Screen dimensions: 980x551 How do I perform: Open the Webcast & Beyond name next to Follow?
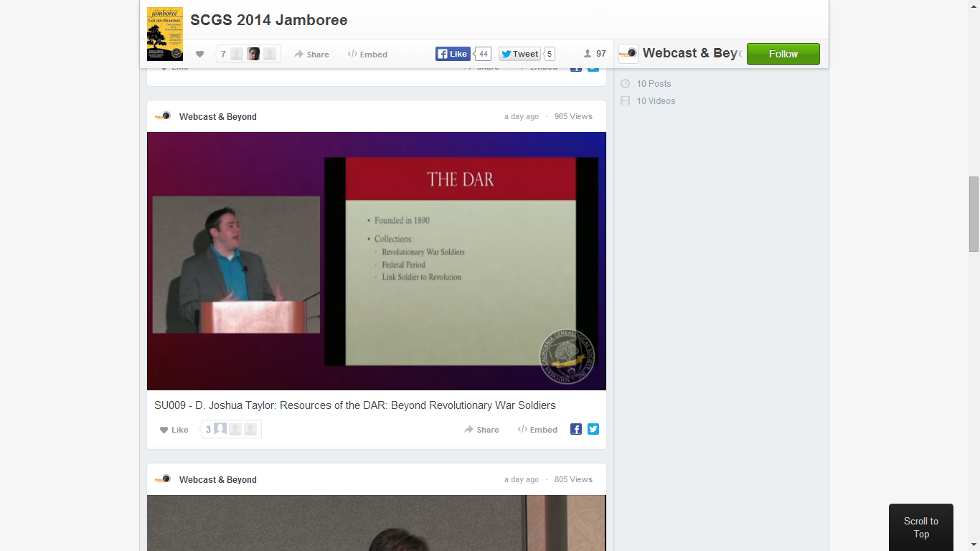point(692,53)
